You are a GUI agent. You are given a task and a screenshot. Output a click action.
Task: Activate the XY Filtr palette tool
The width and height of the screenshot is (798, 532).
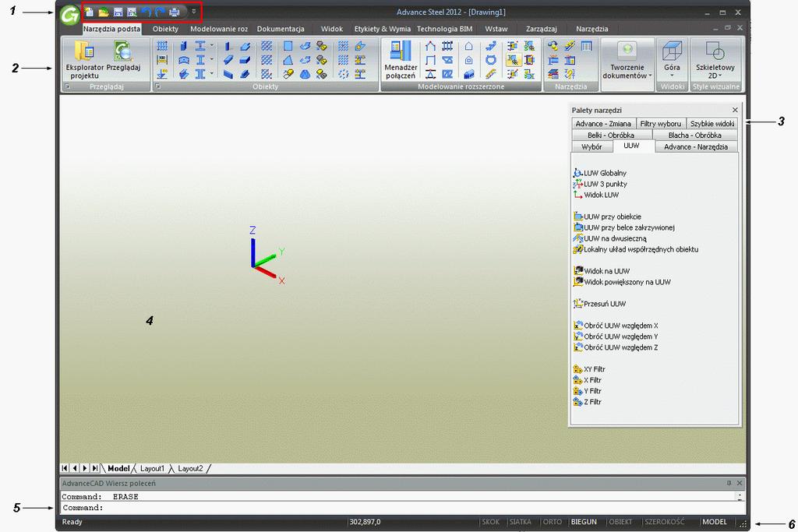click(589, 369)
